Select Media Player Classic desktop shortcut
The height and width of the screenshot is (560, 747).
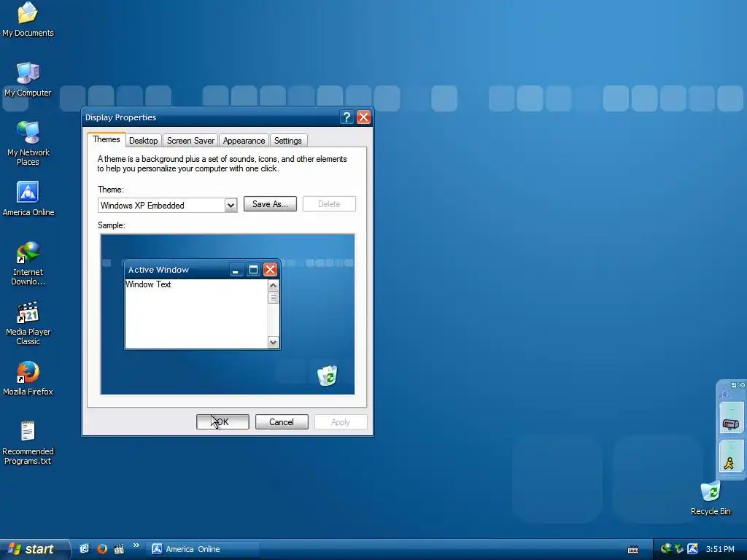click(x=28, y=323)
